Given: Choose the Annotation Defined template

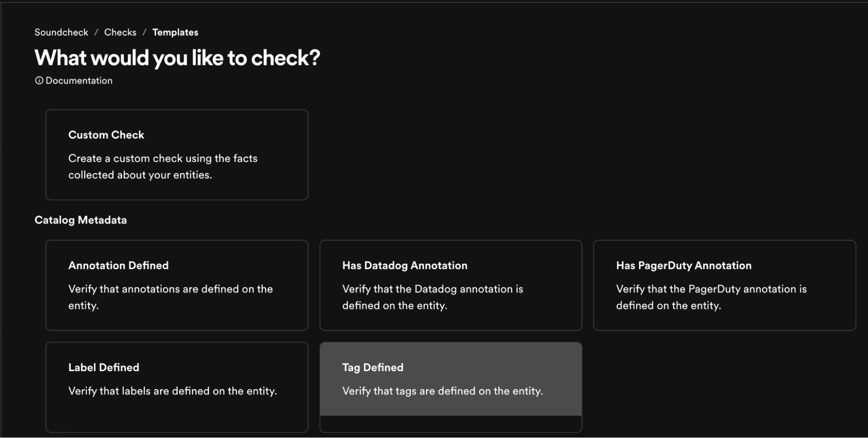Looking at the screenshot, I should (177, 284).
